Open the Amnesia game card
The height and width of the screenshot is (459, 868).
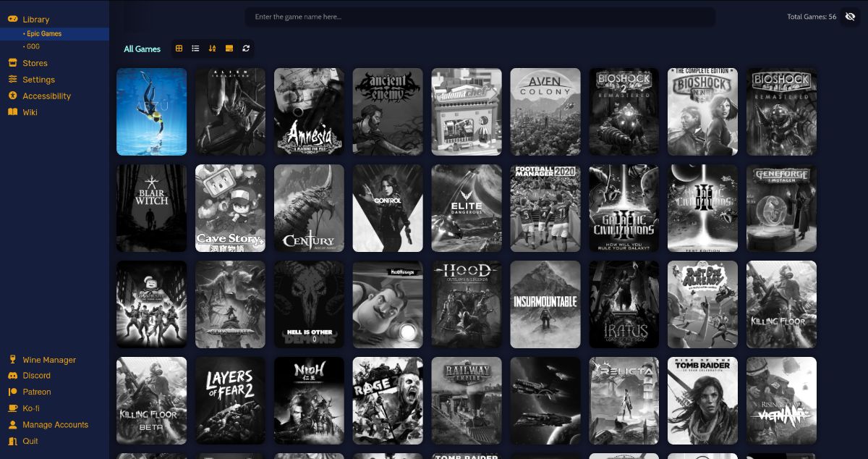(x=309, y=111)
